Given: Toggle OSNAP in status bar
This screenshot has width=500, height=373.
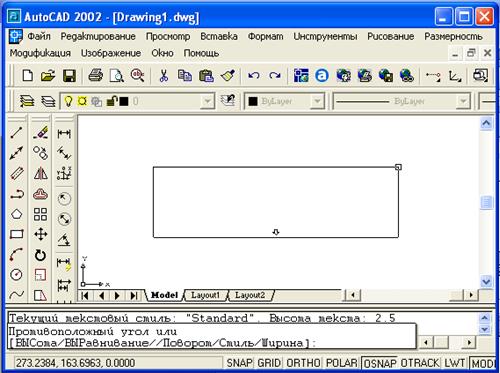Looking at the screenshot, I should pyautogui.click(x=380, y=363).
